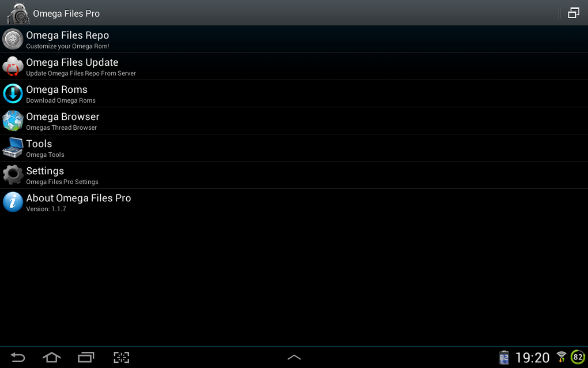Viewport: 588px width, 368px height.
Task: Tap the Android back navigation button
Action: (17, 358)
